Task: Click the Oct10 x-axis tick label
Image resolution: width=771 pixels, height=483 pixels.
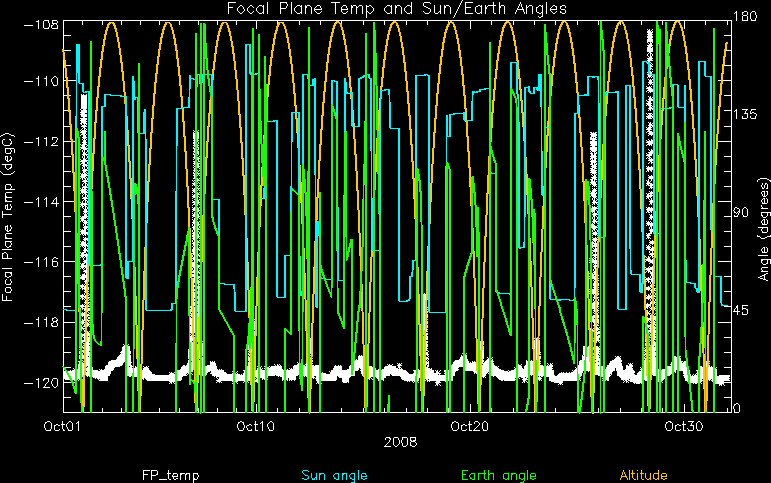Action: [256, 426]
